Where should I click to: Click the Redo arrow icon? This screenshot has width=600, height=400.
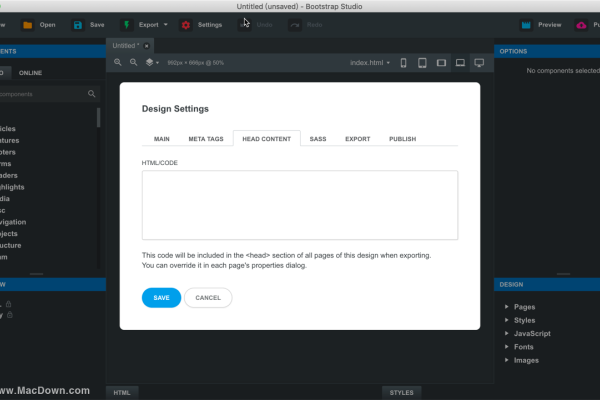[295, 25]
